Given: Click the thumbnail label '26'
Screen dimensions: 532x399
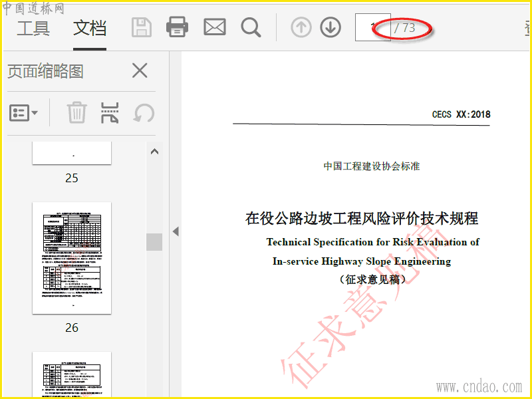Looking at the screenshot, I should coord(72,327).
